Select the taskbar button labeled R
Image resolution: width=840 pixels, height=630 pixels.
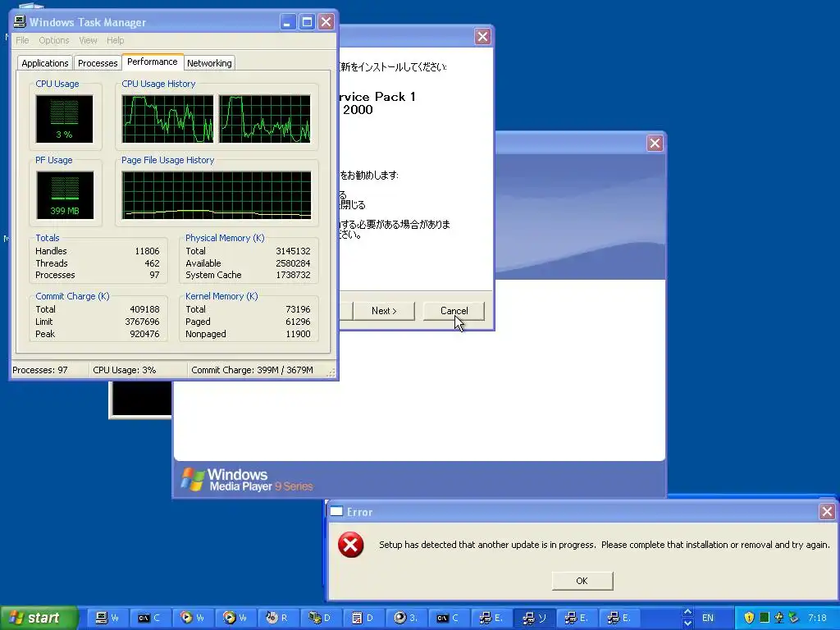(279, 618)
